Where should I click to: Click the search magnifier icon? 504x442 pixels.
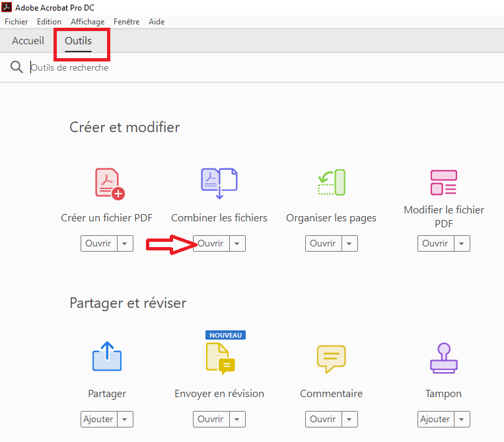pos(17,67)
